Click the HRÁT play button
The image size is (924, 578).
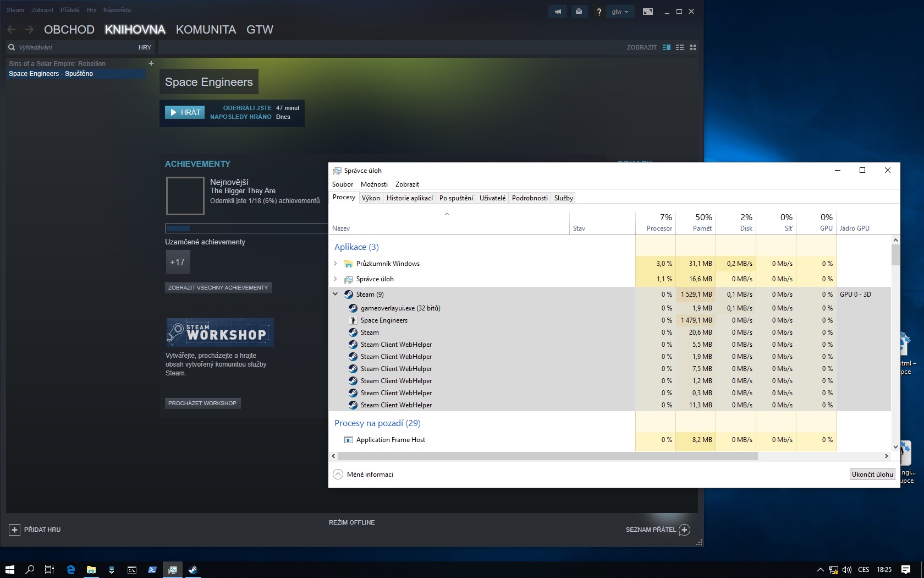[185, 112]
